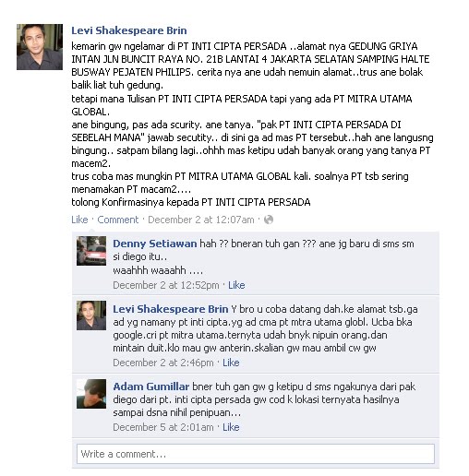Open Levi Shakespeare Brin's profile name above the post
This screenshot has width=469, height=476.
[x=129, y=30]
